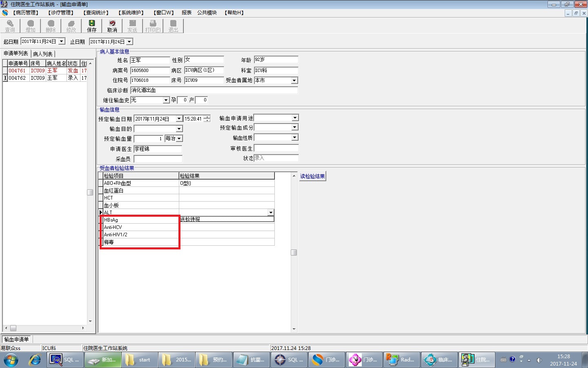Open the Windows Start menu
The image size is (588, 368).
click(x=11, y=360)
